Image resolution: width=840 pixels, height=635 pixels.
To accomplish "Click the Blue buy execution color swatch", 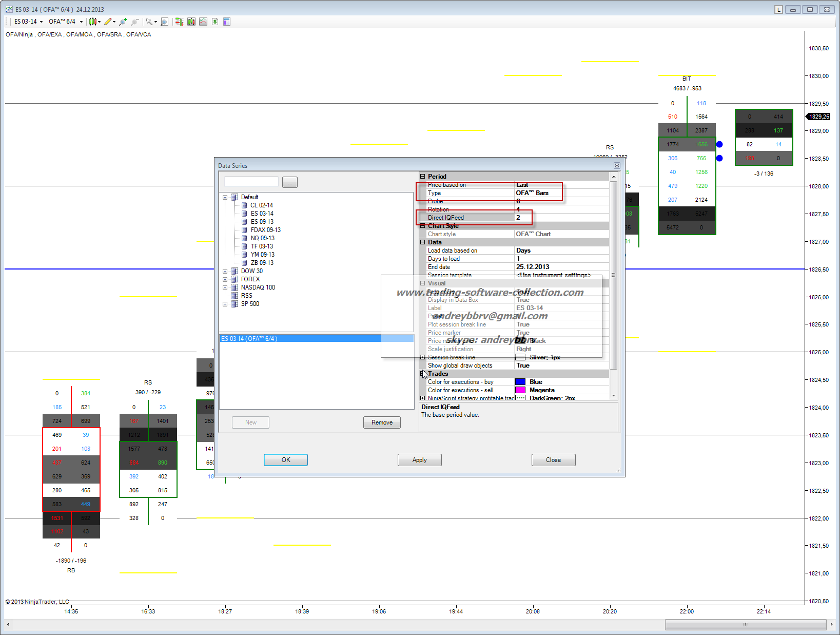I will [x=520, y=382].
